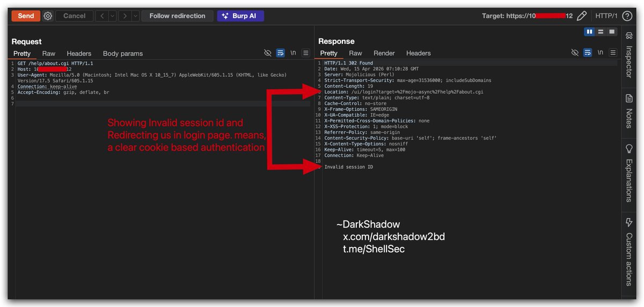Screen dimensions: 644x307
Task: Click the Target URL text in toolbar
Action: (527, 16)
